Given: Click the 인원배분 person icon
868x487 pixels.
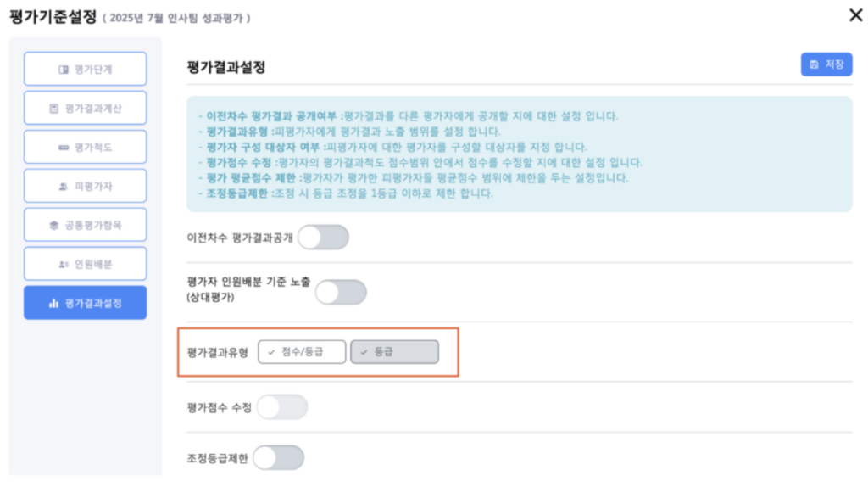Looking at the screenshot, I should point(64,265).
